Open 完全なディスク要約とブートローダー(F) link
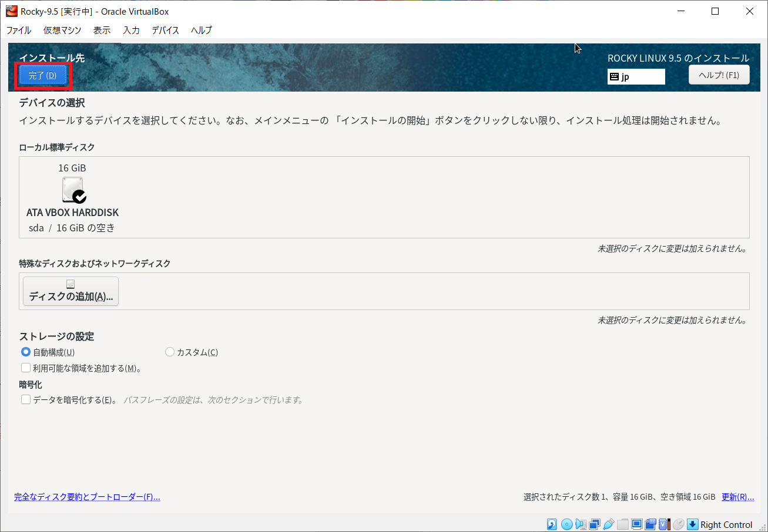 [x=87, y=497]
